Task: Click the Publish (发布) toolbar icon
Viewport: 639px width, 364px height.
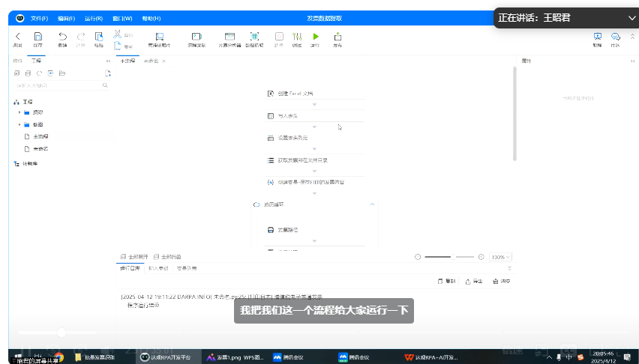Action: click(337, 37)
